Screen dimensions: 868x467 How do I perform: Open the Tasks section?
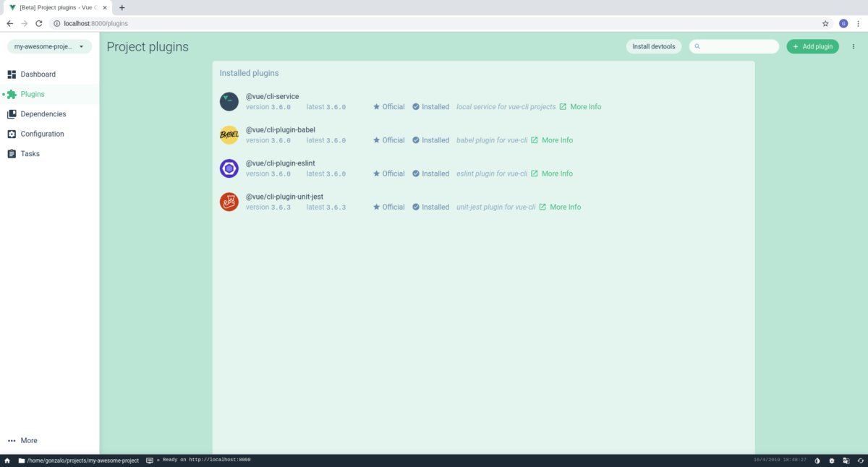pyautogui.click(x=49, y=154)
